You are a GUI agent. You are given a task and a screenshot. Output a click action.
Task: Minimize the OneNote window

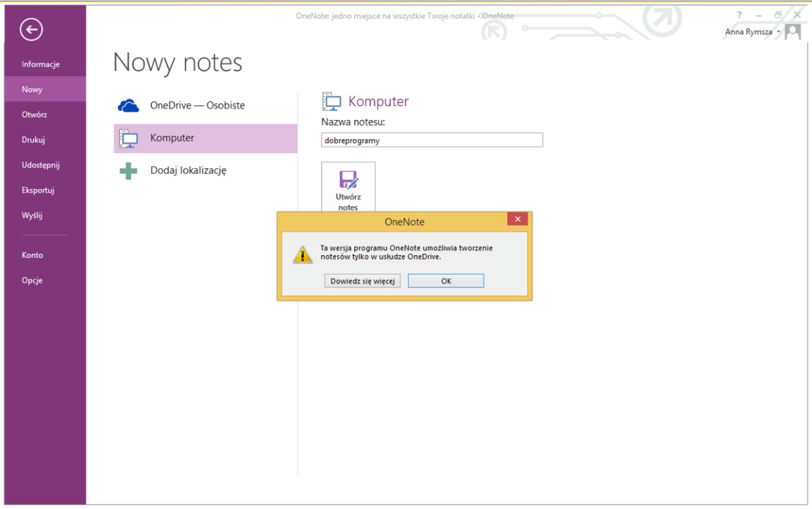[x=759, y=15]
